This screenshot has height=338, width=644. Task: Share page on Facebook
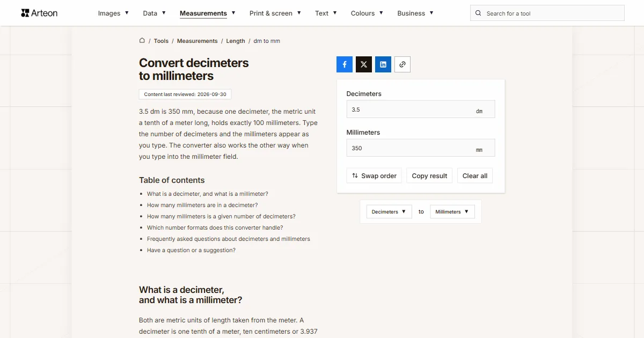point(345,64)
